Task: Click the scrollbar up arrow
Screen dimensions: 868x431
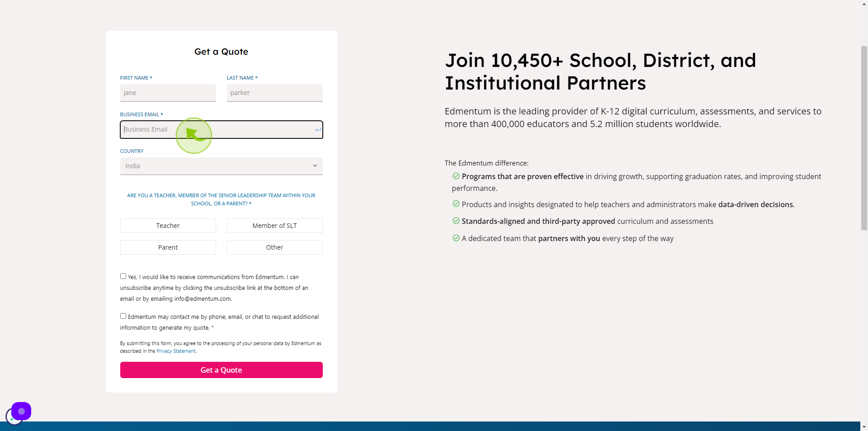Action: point(864,4)
